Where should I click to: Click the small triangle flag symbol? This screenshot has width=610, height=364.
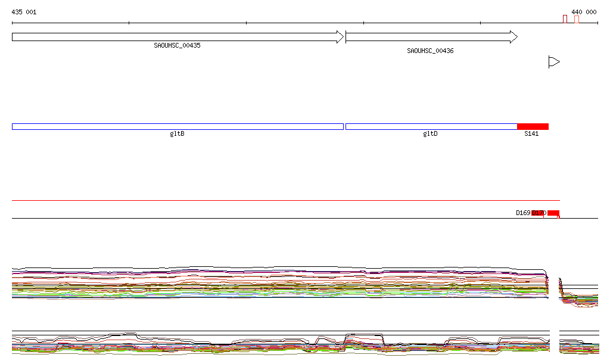click(553, 62)
